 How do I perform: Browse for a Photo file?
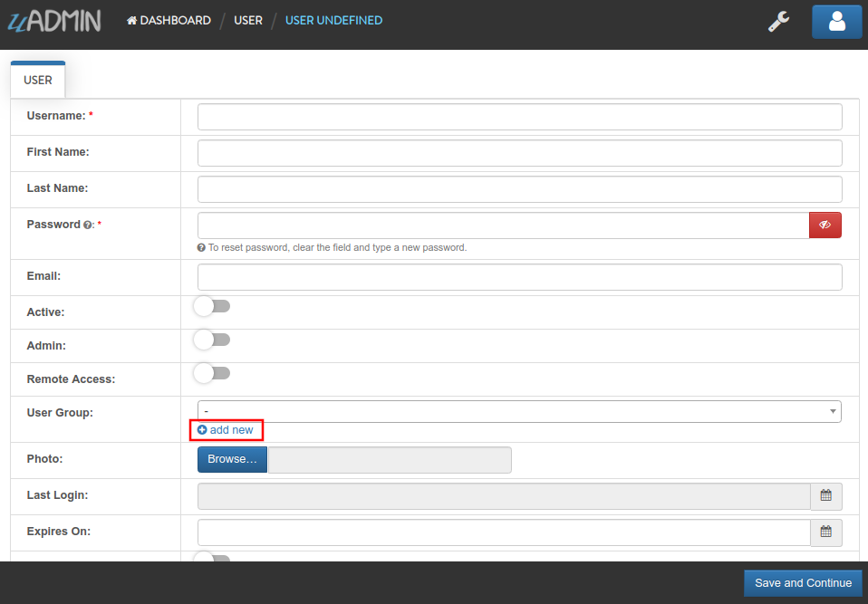(x=232, y=460)
